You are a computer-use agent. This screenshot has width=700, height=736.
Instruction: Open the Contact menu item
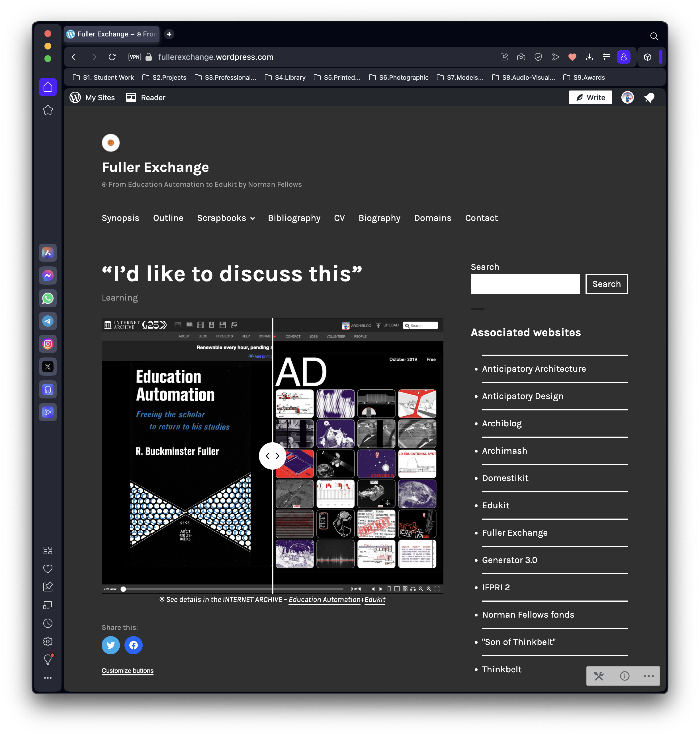click(481, 218)
